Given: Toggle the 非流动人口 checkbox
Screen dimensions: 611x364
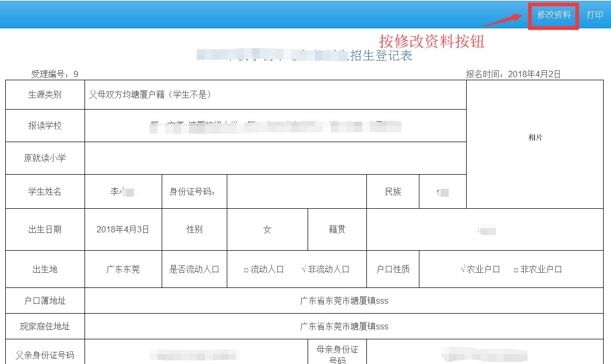Looking at the screenshot, I should (x=304, y=270).
